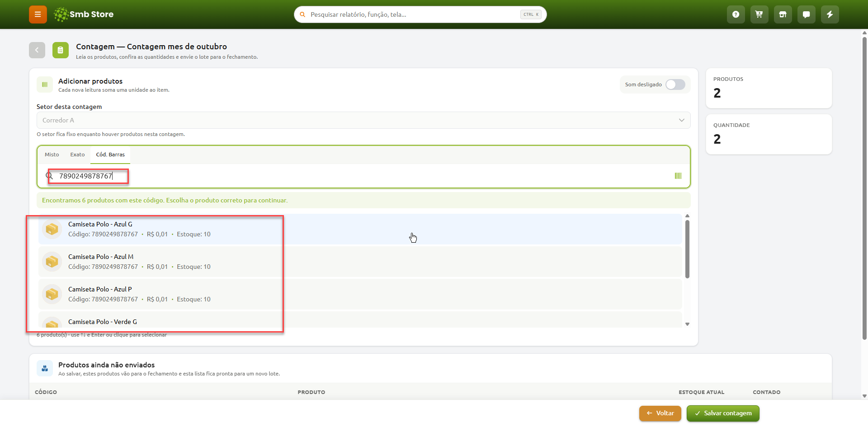Select Camiseta Polo - Azul G product
Screen dimensions: 868x427
360,229
